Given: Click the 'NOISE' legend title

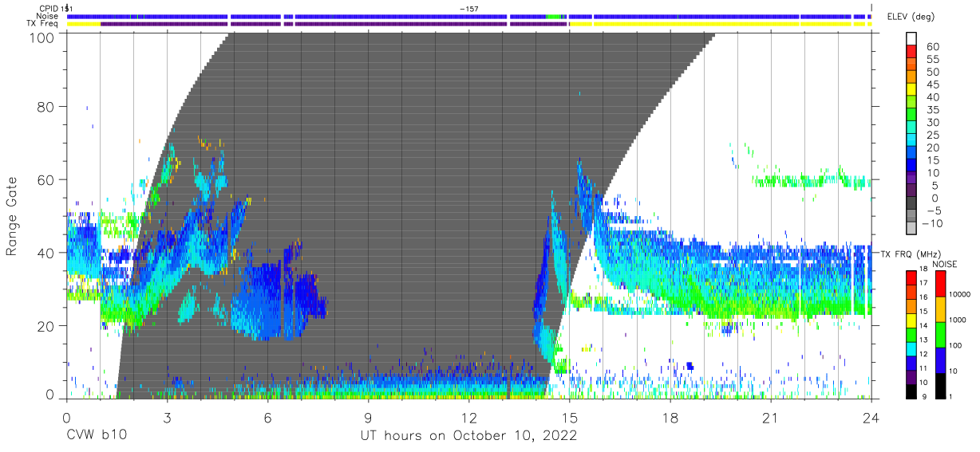Looking at the screenshot, I should (946, 264).
